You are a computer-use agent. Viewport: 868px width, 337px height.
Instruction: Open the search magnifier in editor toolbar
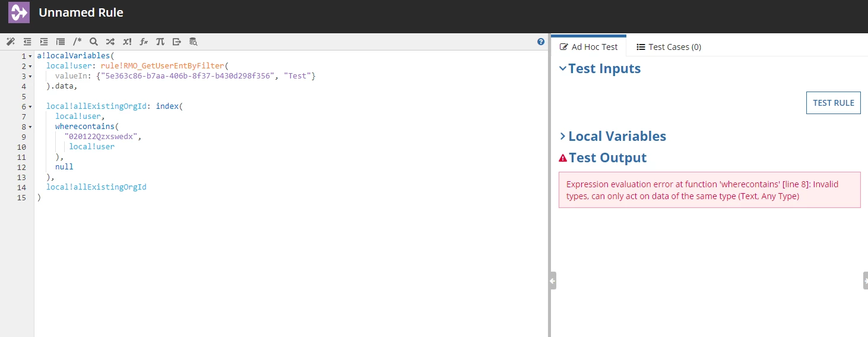pos(94,42)
